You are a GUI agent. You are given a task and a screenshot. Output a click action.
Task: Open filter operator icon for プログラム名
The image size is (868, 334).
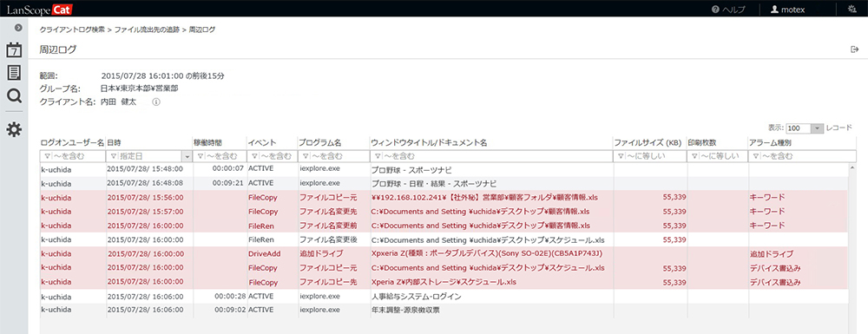305,156
